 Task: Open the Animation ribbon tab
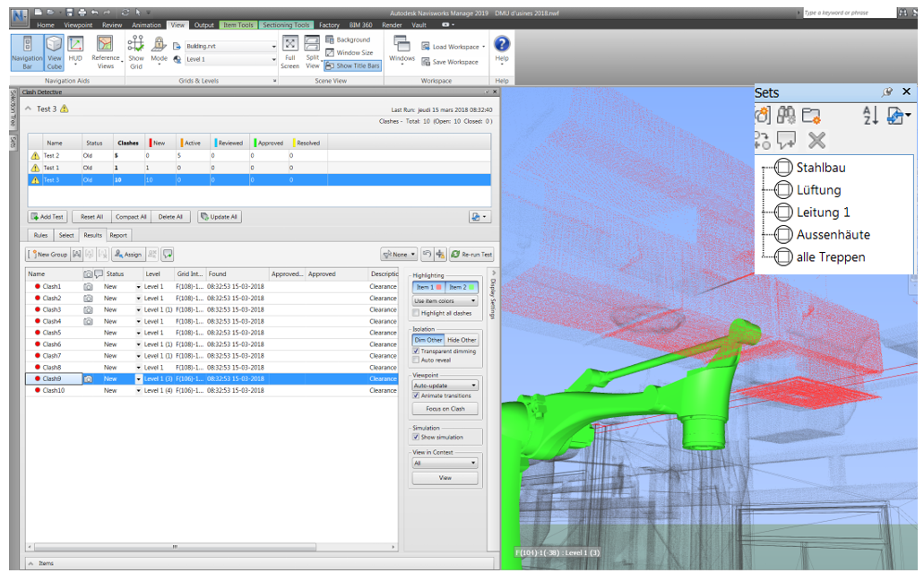tap(146, 25)
